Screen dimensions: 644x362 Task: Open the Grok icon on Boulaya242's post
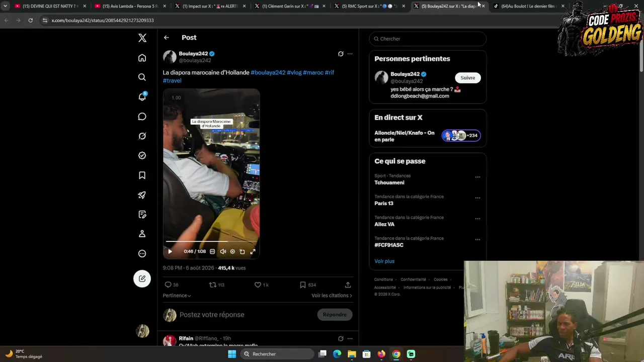(x=341, y=54)
